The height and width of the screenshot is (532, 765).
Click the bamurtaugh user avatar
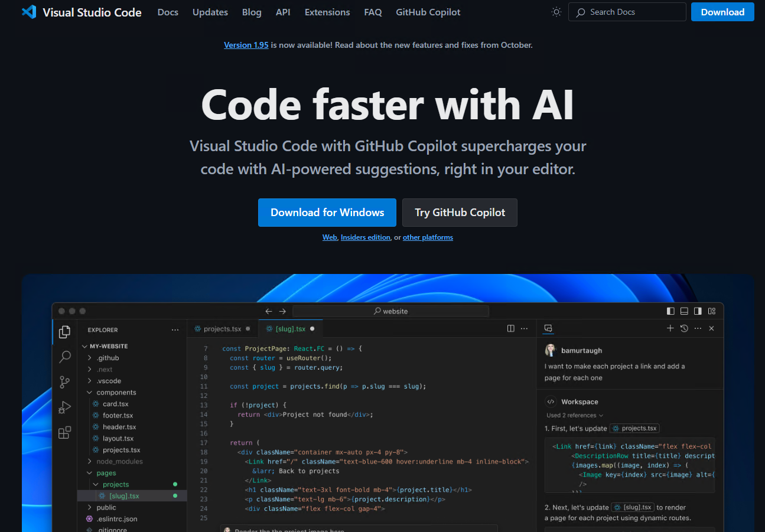coord(551,350)
